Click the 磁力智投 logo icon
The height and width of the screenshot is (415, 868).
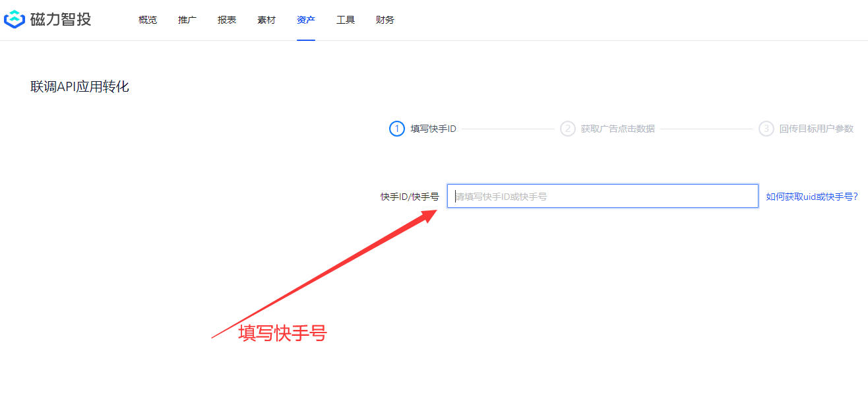tap(14, 20)
